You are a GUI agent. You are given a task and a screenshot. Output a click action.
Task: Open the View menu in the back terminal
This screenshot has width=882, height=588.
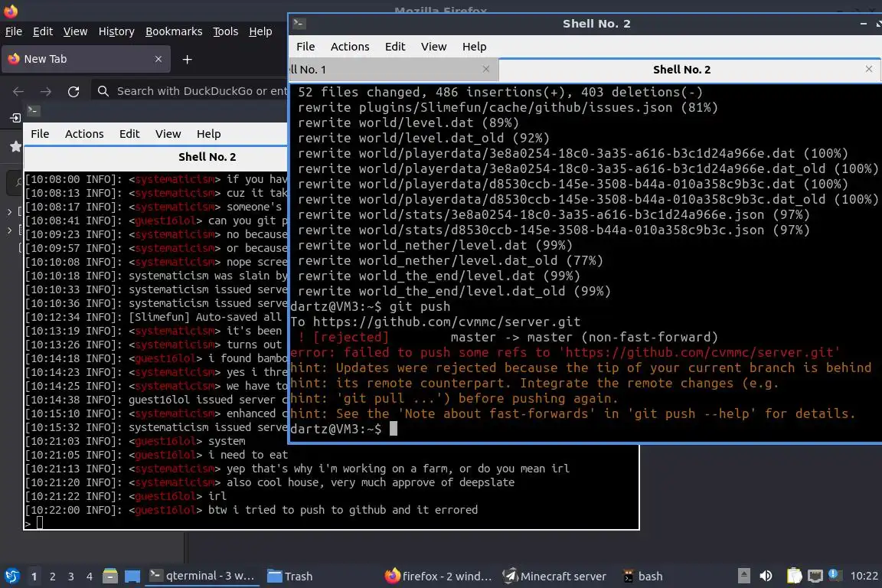coord(168,134)
